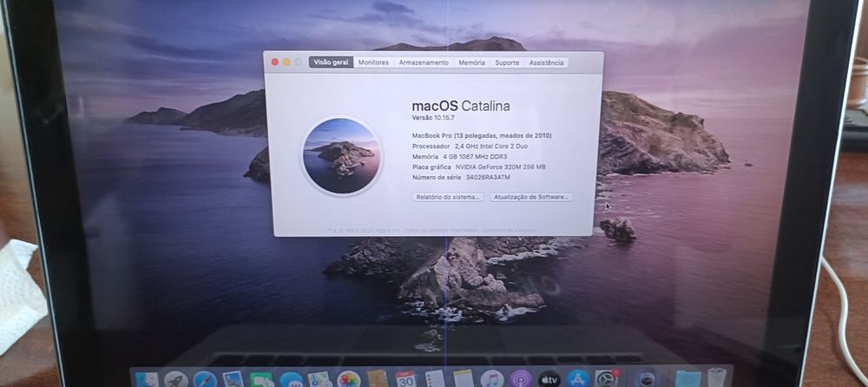Click Relatório do sistema button
This screenshot has height=387, width=868.
448,197
